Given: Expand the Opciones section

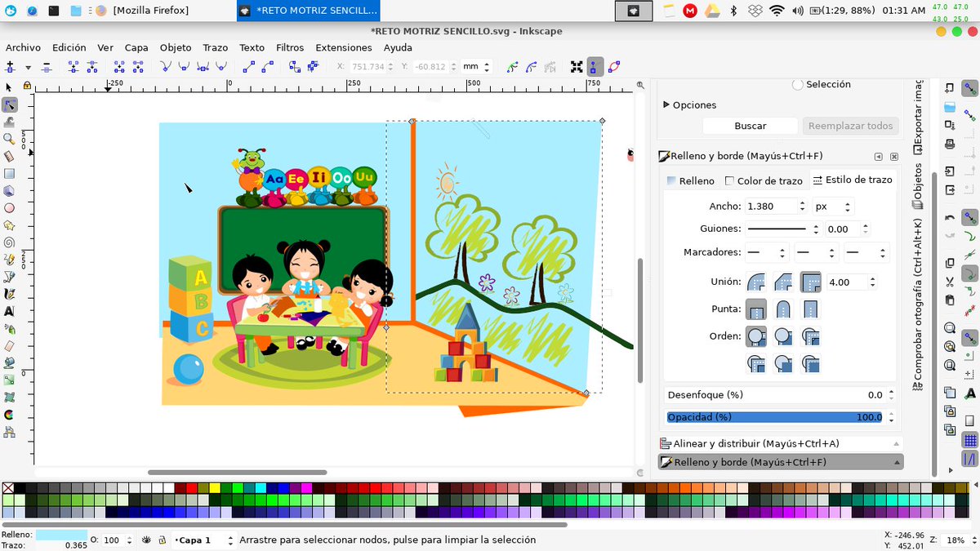Looking at the screenshot, I should [x=689, y=104].
